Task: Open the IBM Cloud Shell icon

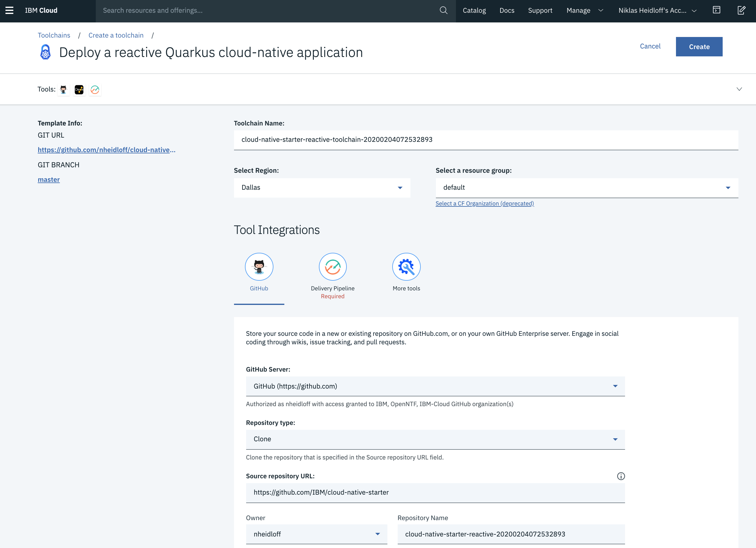Action: point(716,10)
